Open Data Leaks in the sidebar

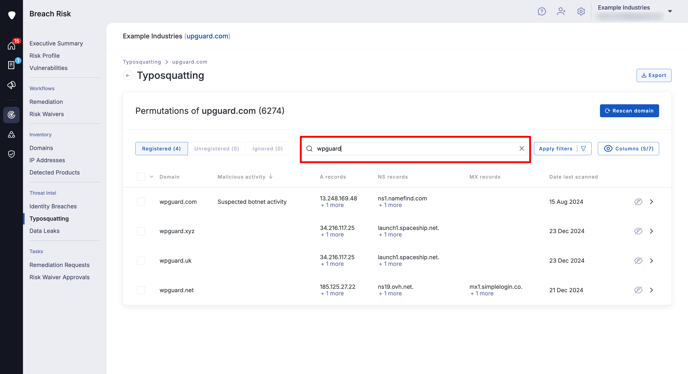point(44,231)
